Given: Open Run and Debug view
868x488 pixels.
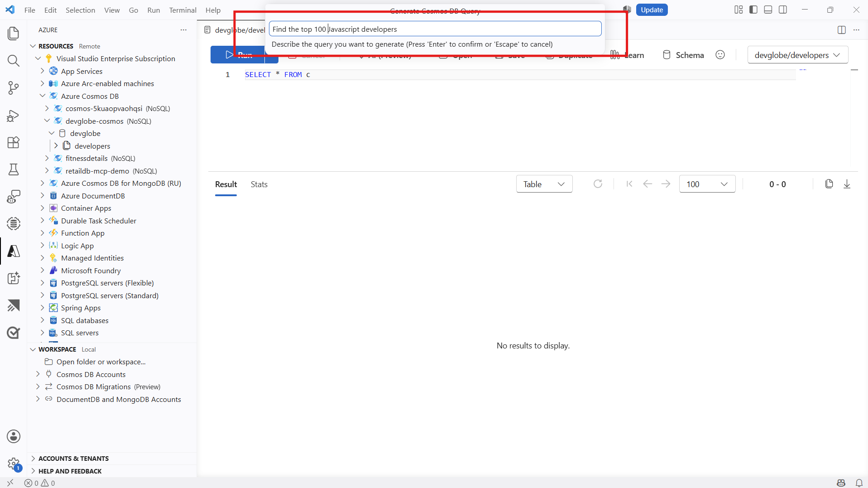Looking at the screenshot, I should tap(14, 115).
